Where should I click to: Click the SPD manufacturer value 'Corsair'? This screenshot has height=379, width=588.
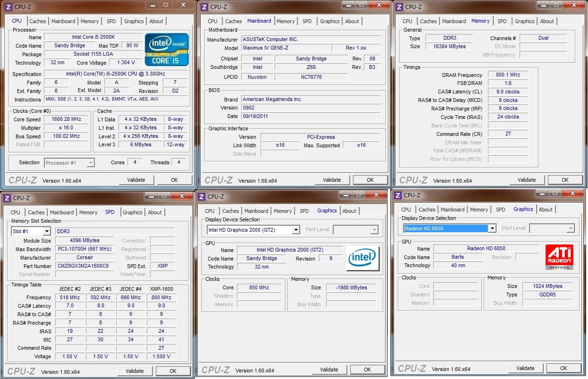coord(84,258)
